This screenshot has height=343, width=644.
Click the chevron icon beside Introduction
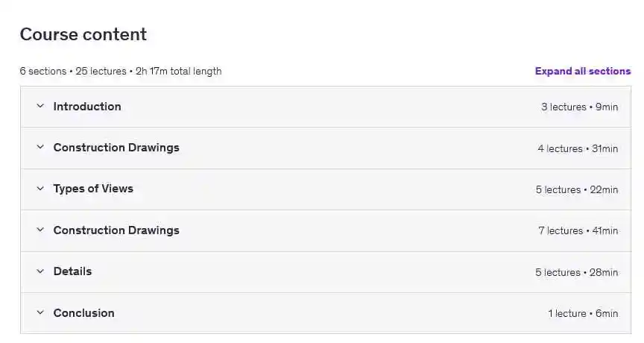(40, 107)
